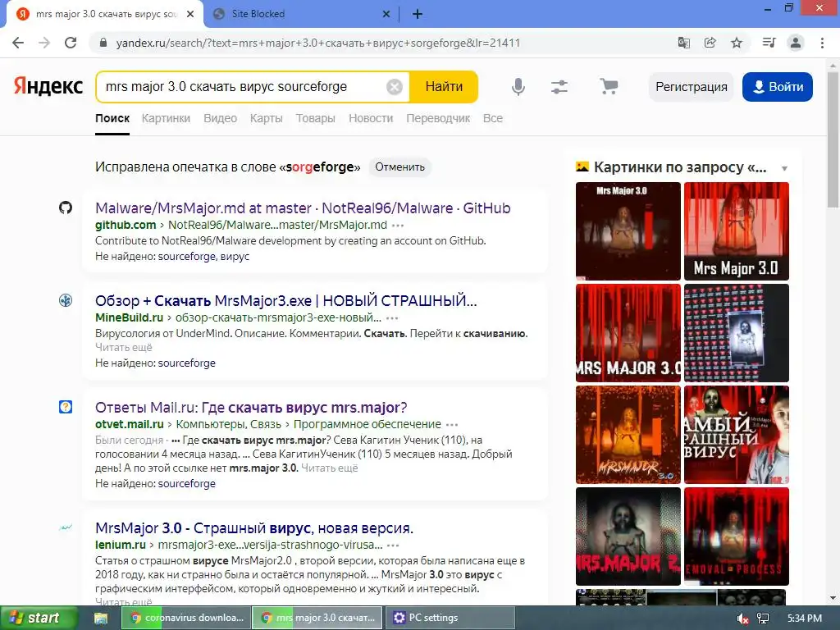Open the Картинки по запросу heading

click(680, 167)
